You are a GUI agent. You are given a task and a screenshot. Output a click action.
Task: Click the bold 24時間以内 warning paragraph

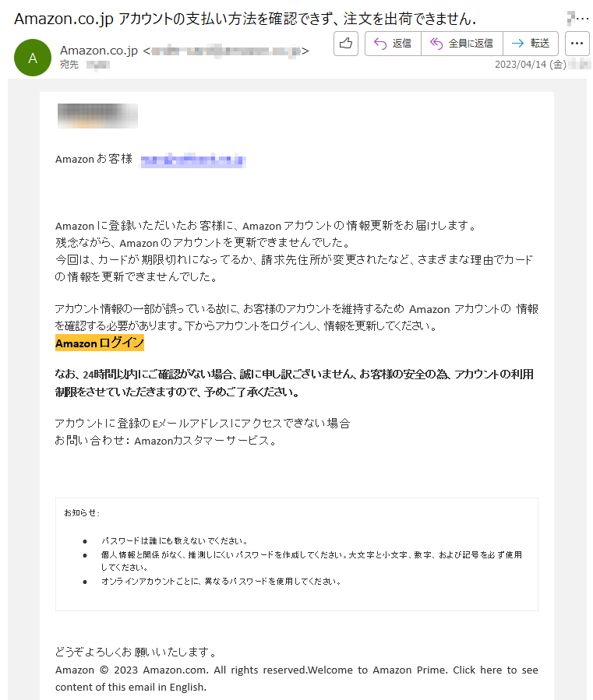(295, 383)
